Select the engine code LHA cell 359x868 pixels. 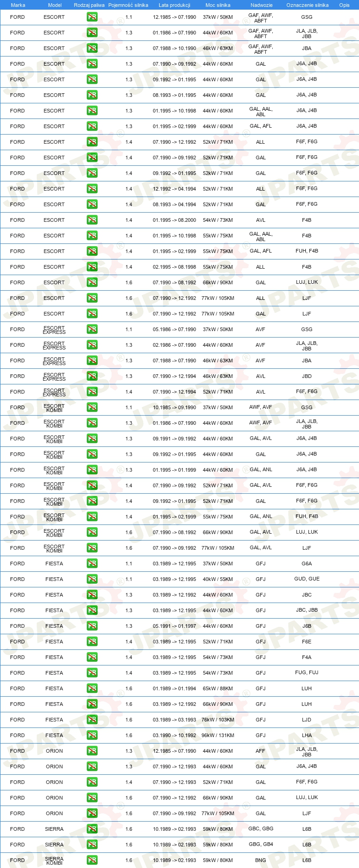(x=307, y=735)
